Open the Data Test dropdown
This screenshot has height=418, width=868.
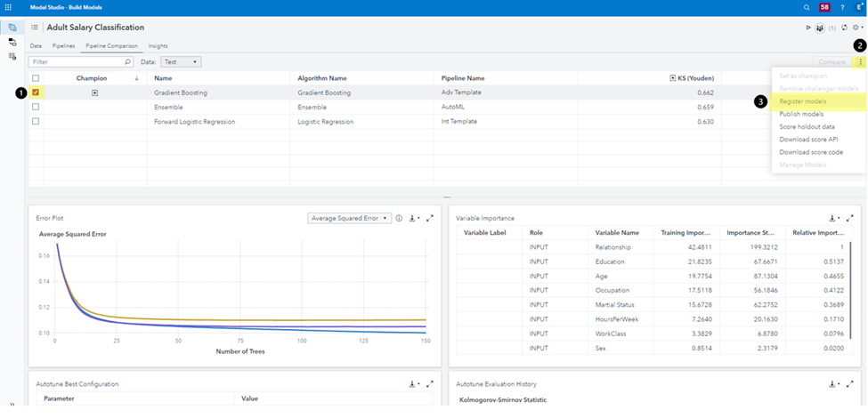tap(182, 62)
